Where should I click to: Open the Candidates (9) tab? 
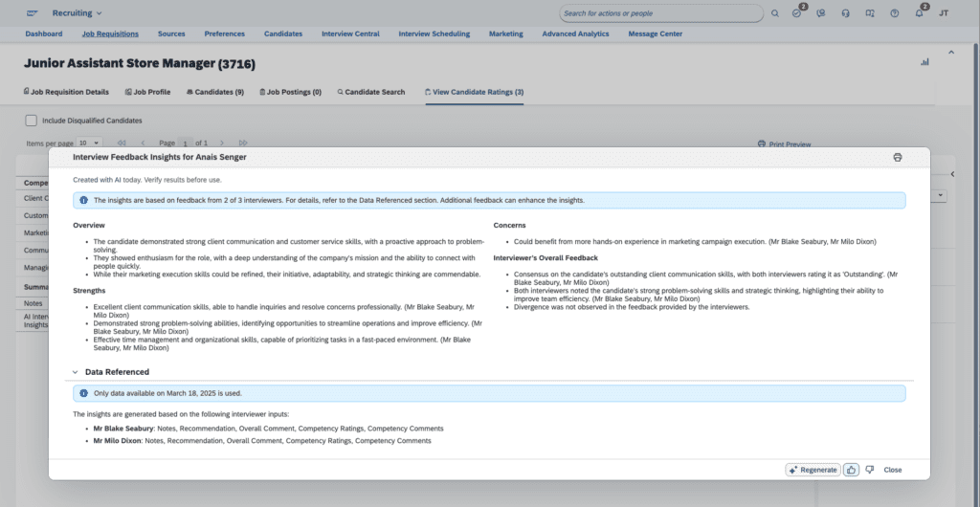tap(214, 92)
